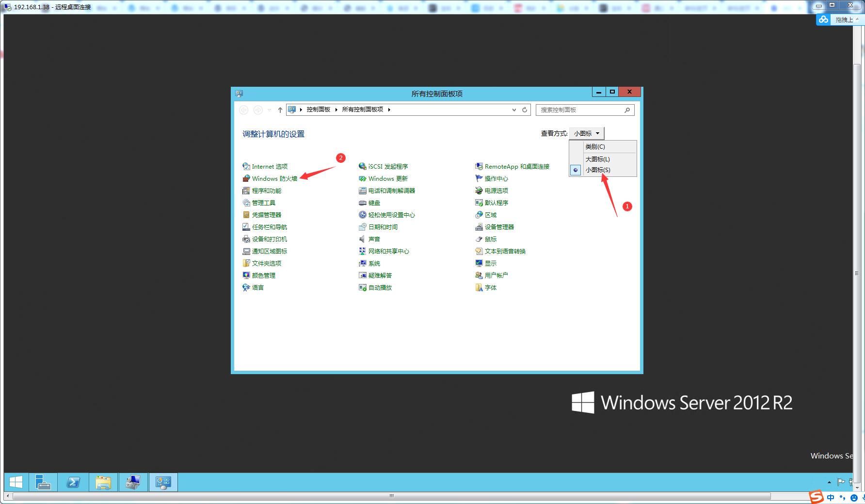Click the 搜索控制面板 search field

pyautogui.click(x=579, y=110)
